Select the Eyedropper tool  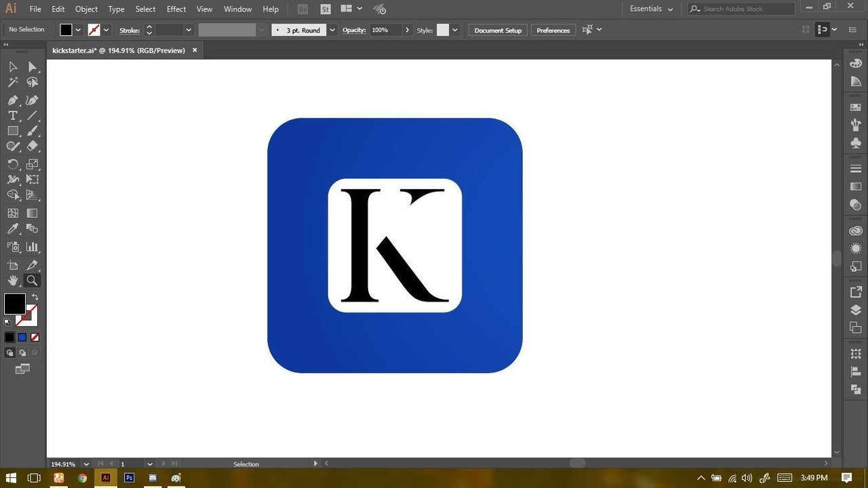coord(13,229)
